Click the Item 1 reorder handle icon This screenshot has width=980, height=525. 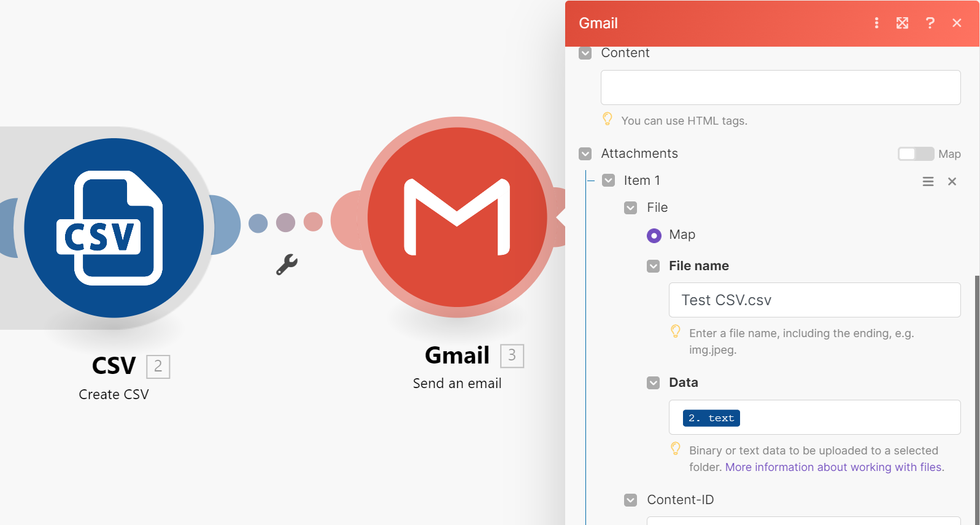point(928,182)
